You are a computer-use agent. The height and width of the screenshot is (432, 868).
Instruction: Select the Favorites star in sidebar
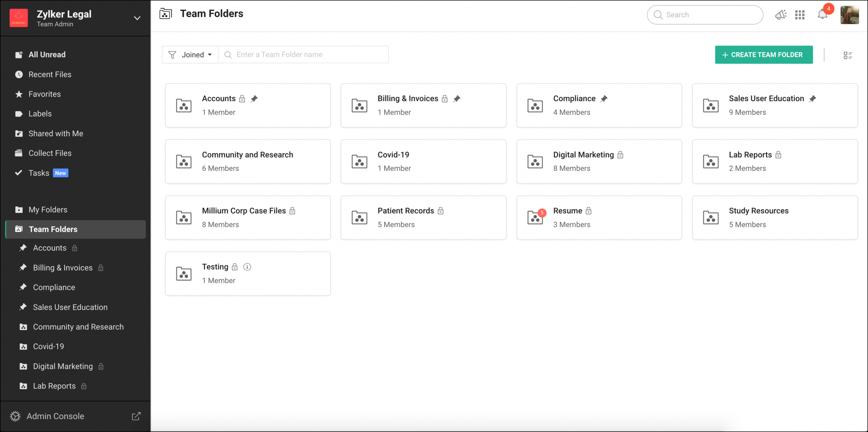pos(19,94)
